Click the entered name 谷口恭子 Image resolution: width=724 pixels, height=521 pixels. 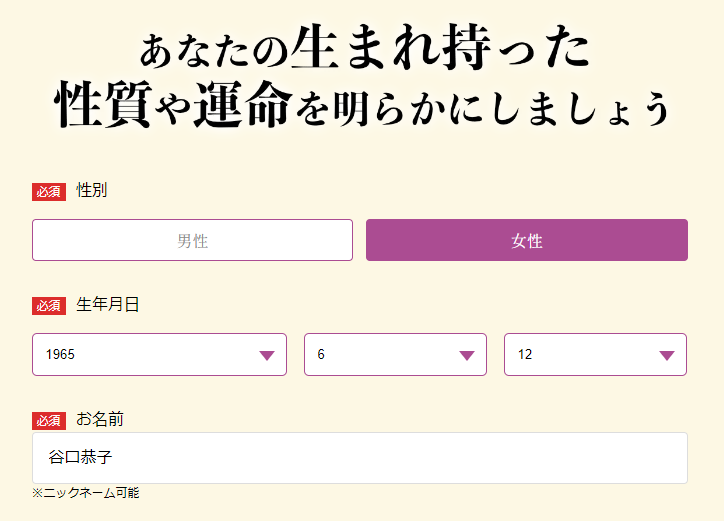[x=80, y=457]
